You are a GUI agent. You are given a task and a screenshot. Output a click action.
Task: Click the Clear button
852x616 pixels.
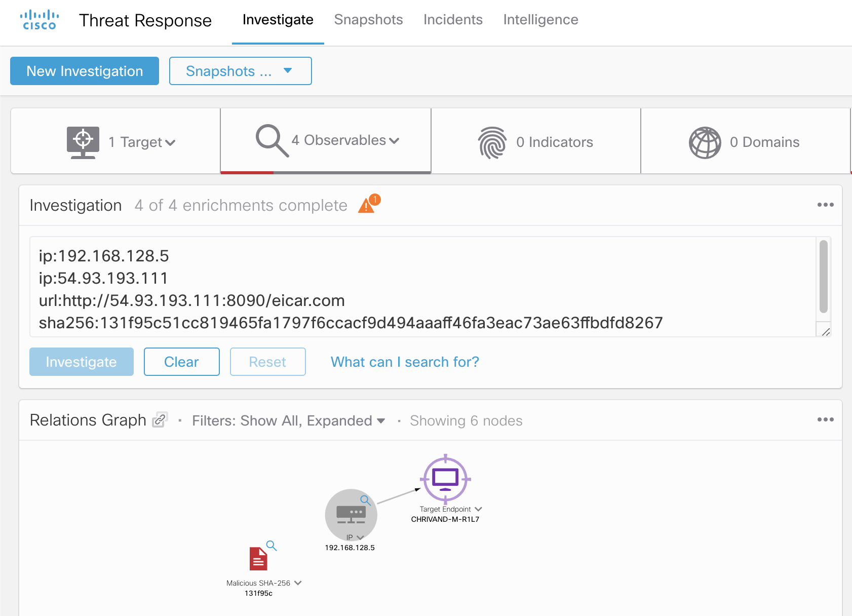[181, 362]
